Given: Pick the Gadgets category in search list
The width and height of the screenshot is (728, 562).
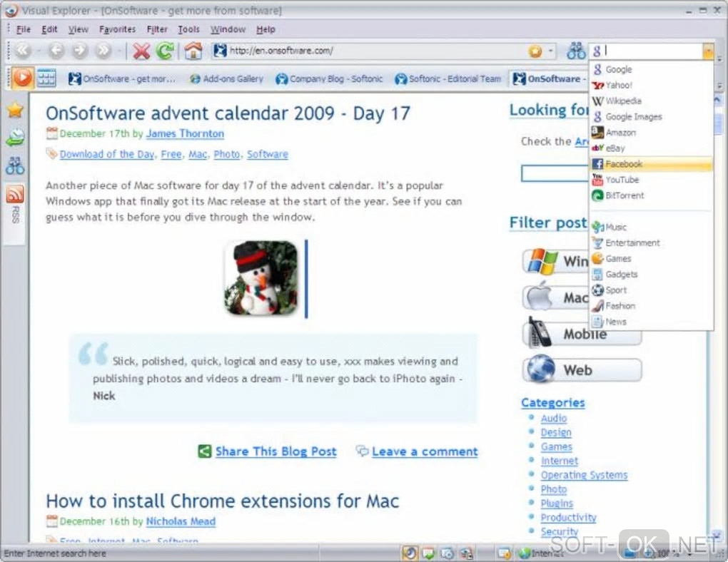Looking at the screenshot, I should coord(651,275).
